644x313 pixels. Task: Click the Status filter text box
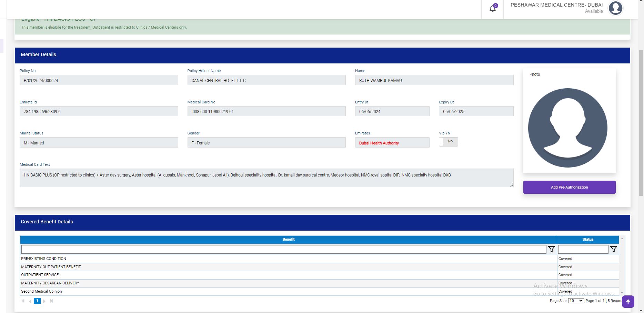[x=583, y=249]
